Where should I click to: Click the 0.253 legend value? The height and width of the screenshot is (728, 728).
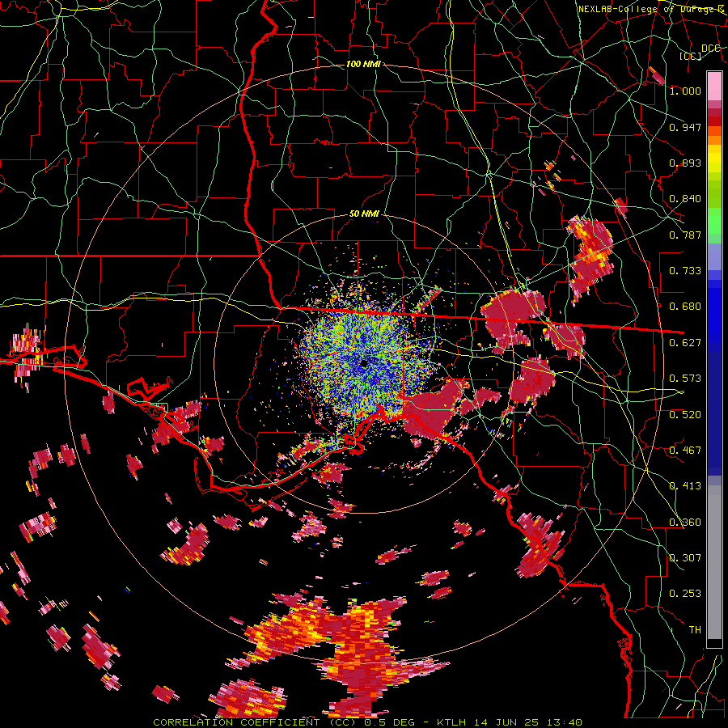685,594
